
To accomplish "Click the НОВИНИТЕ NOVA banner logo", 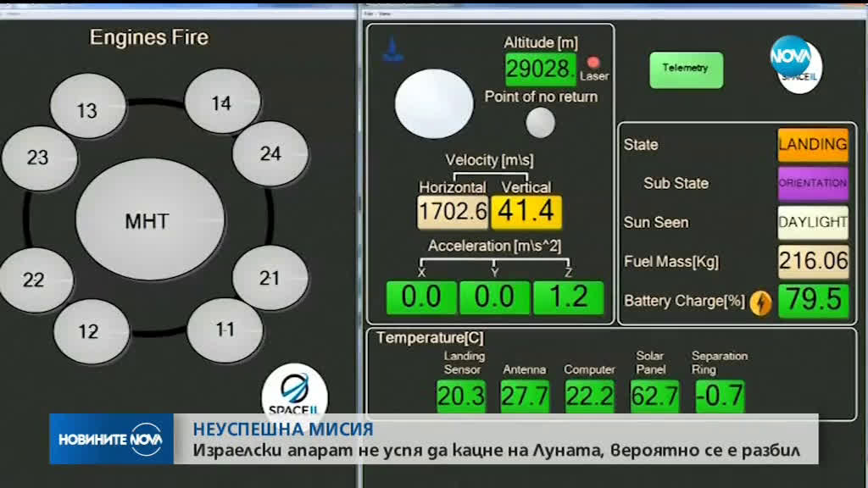I will (x=111, y=439).
